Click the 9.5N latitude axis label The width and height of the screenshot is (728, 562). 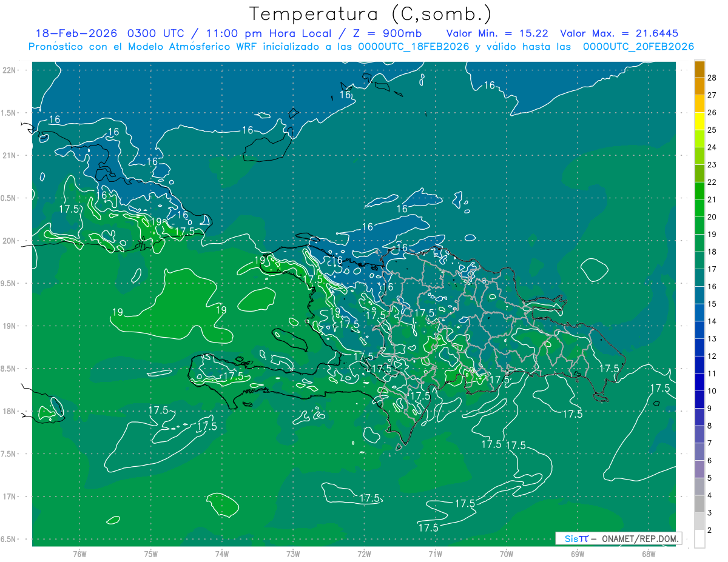[x=9, y=283]
